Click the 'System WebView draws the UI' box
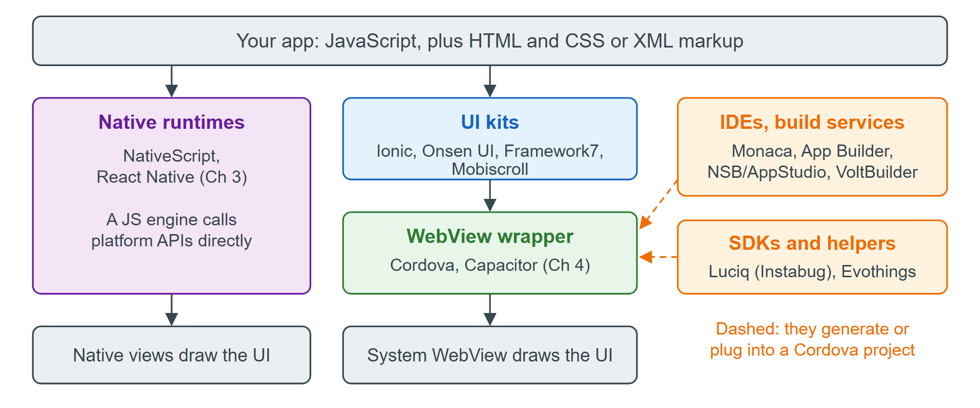Screen dimensions: 980x408 [490, 355]
